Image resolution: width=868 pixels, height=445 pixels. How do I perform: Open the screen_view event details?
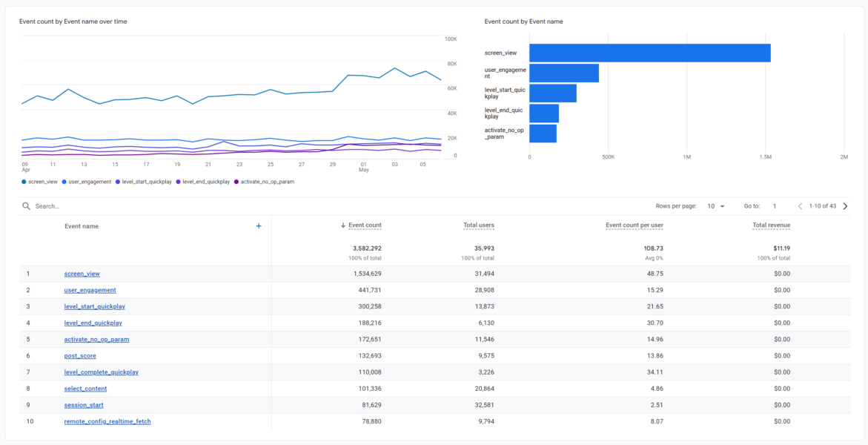pyautogui.click(x=82, y=273)
